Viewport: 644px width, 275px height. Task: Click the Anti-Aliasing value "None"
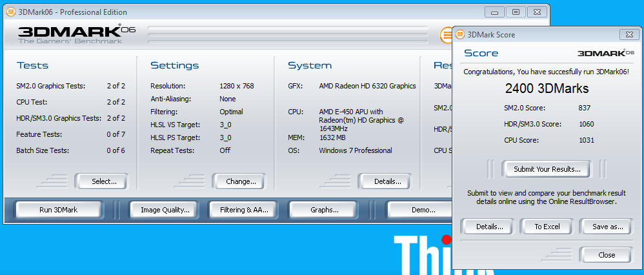coord(228,99)
